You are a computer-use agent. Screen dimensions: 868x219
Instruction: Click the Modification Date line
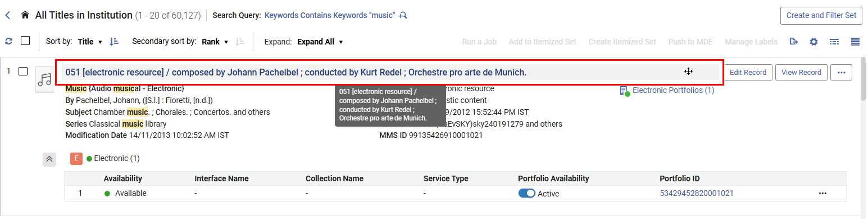point(147,135)
